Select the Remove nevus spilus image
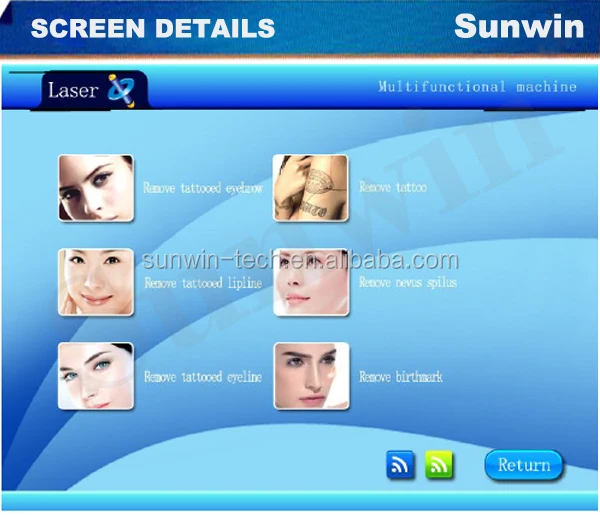Viewport: 600px width, 517px height. coord(311,282)
